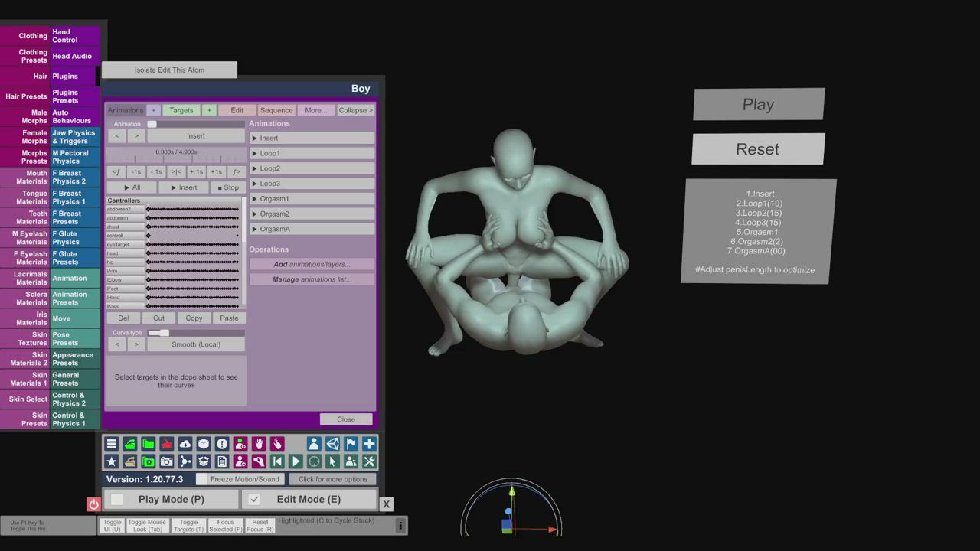The image size is (980, 551).
Task: Click the large Reset button
Action: coord(758,149)
